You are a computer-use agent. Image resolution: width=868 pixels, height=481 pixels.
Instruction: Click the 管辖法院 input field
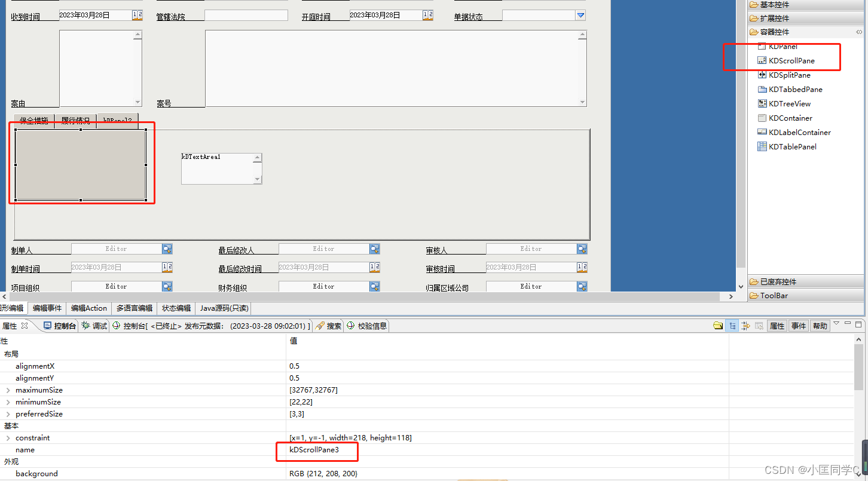(246, 16)
